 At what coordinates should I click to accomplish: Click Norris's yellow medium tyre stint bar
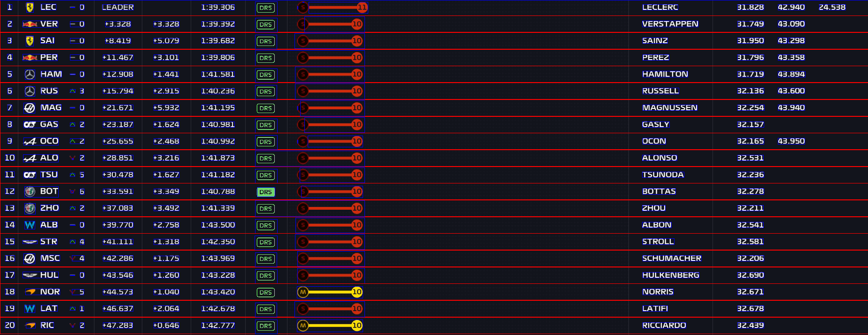(330, 292)
